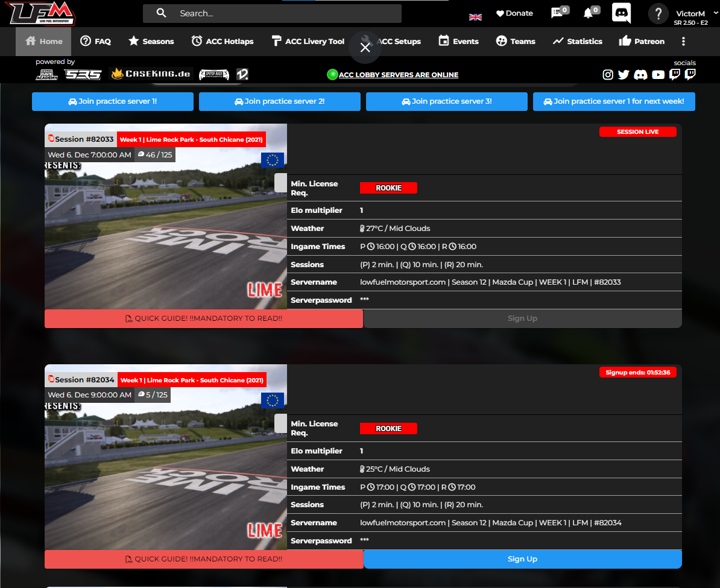Click the SESSION LIVE badge
The width and height of the screenshot is (720, 588).
[x=638, y=132]
